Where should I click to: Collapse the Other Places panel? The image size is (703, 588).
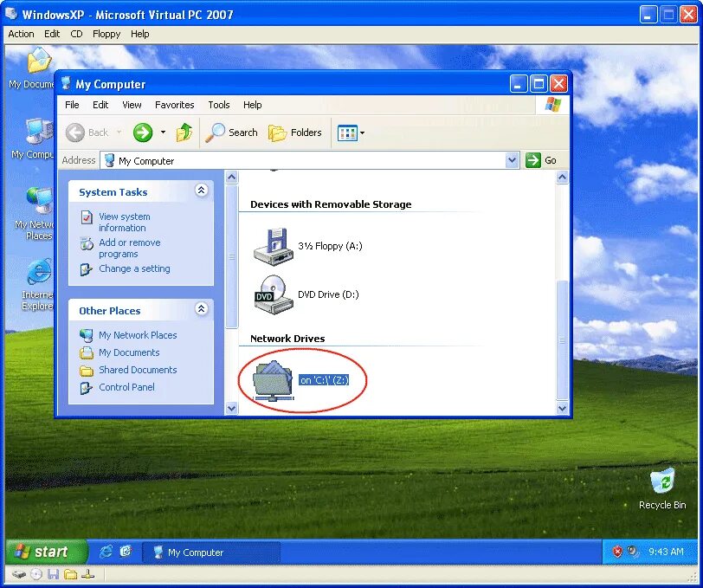point(202,308)
